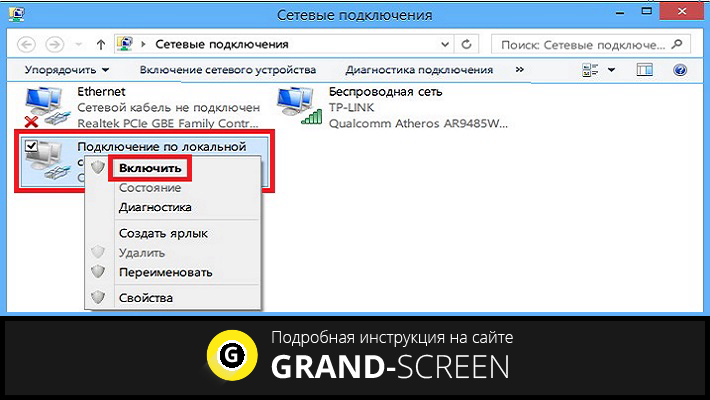Go up one folder level

[x=100, y=45]
